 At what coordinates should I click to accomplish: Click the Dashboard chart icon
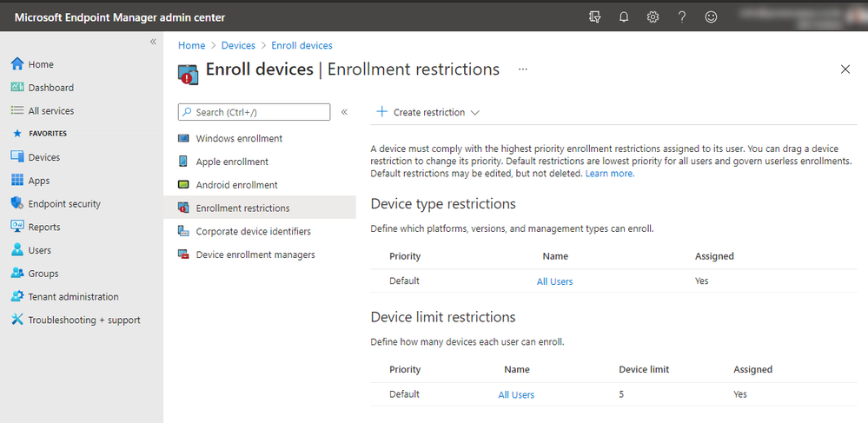click(x=17, y=87)
